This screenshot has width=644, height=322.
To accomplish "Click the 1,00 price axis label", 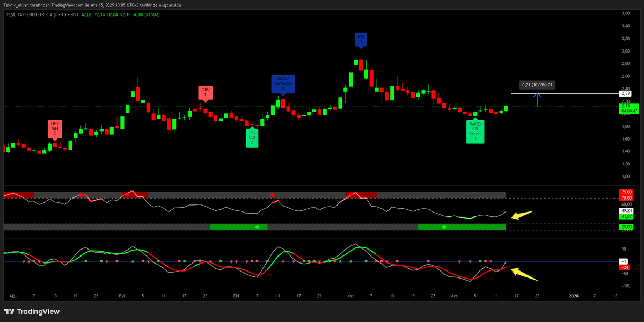I will tap(625, 177).
